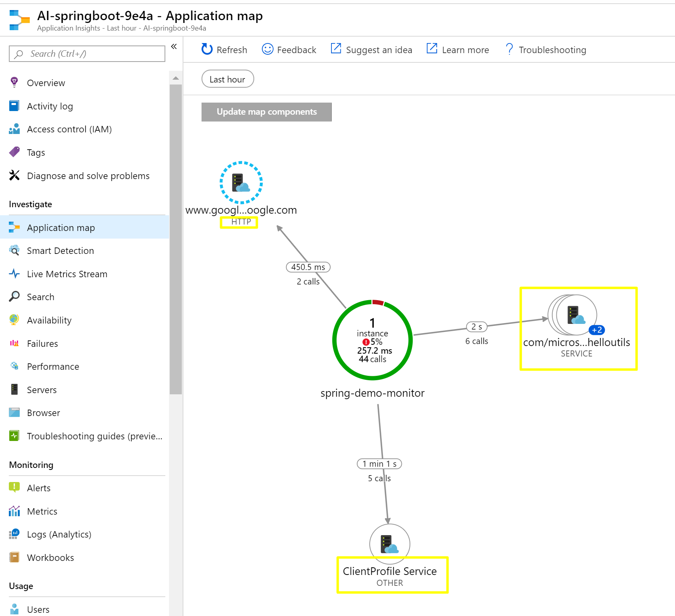
Task: Click the Metrics bar chart icon
Action: click(14, 511)
